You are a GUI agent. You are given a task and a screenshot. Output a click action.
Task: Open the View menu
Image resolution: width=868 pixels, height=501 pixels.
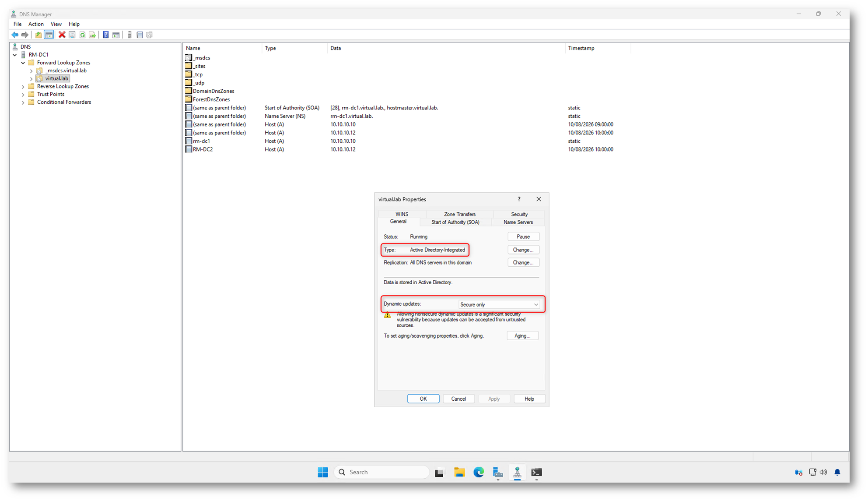(x=56, y=24)
